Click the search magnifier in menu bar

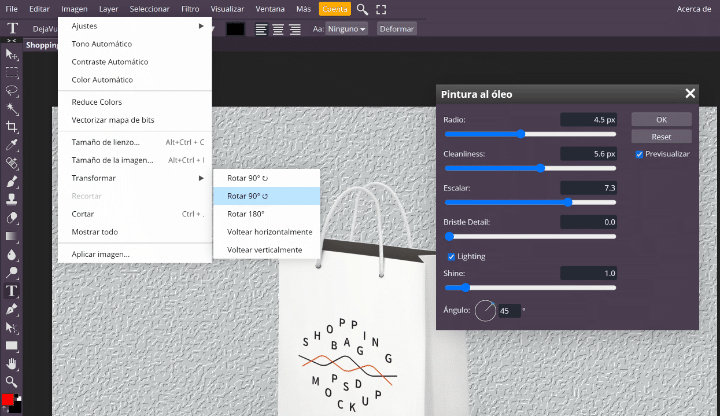[362, 9]
